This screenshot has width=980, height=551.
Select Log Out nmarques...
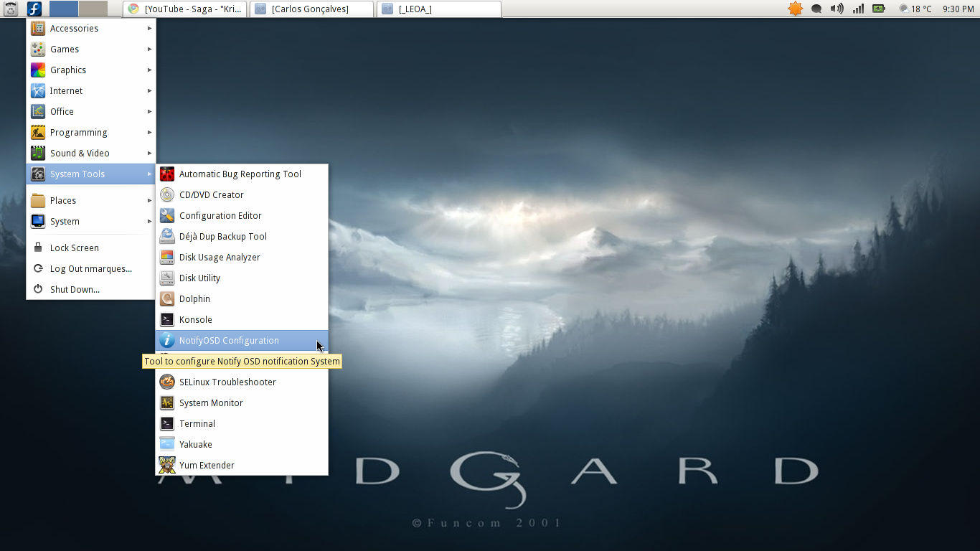coord(91,269)
